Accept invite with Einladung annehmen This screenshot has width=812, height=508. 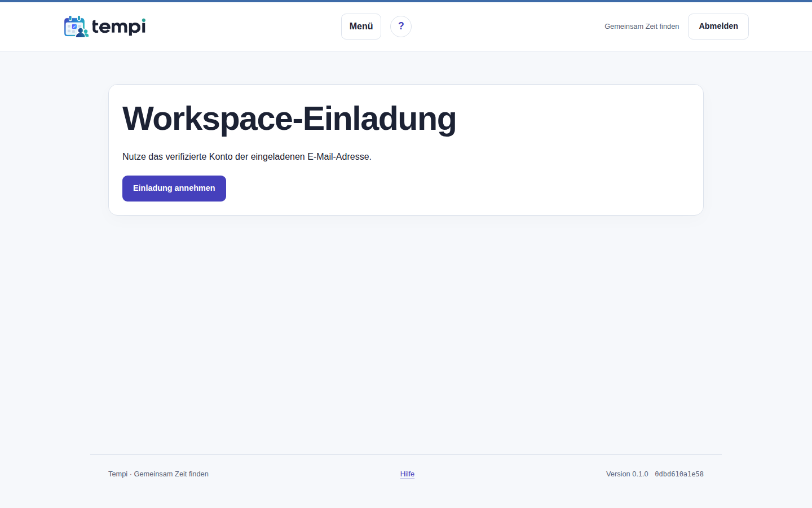click(x=174, y=189)
